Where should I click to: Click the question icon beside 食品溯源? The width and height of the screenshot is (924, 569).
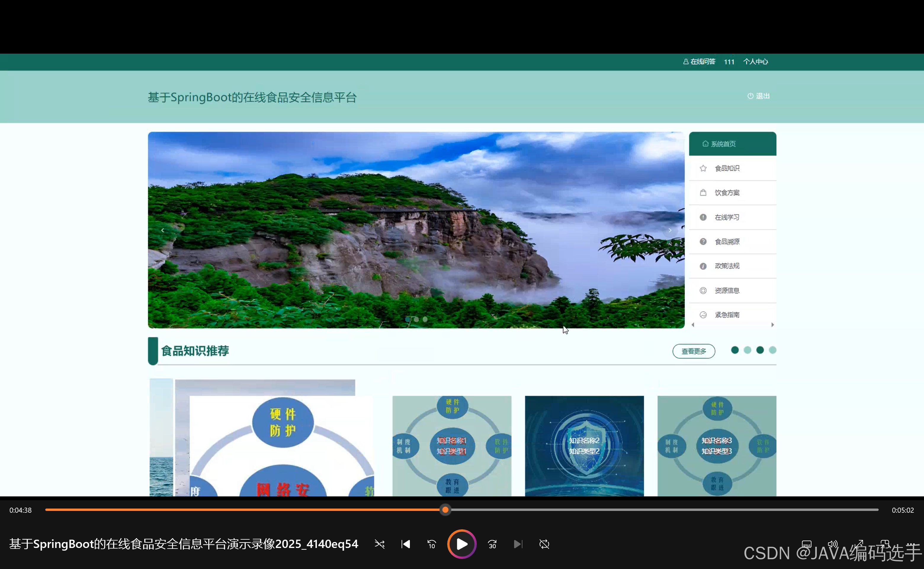[x=703, y=242]
